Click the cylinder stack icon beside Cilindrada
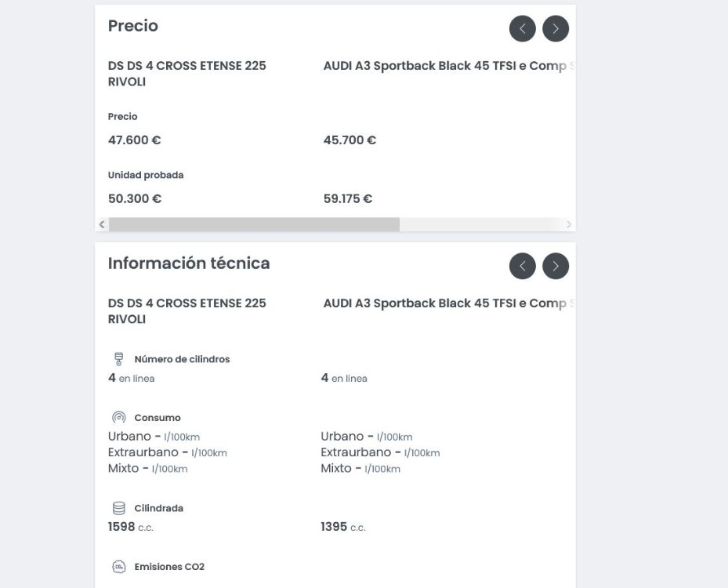This screenshot has width=728, height=588. 119,508
